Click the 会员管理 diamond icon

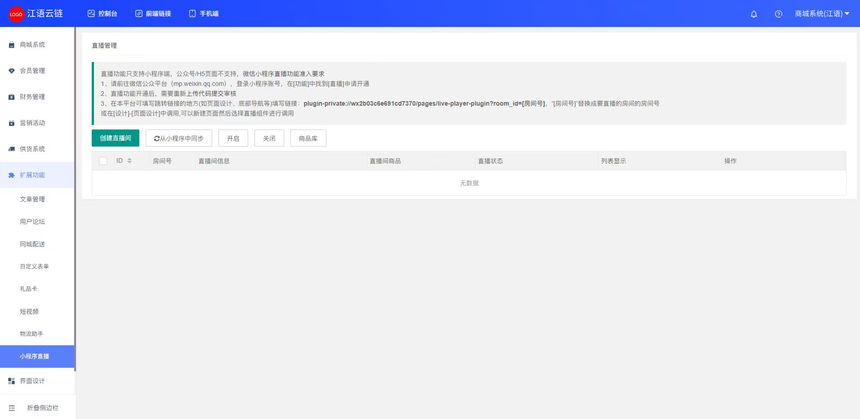pos(12,71)
